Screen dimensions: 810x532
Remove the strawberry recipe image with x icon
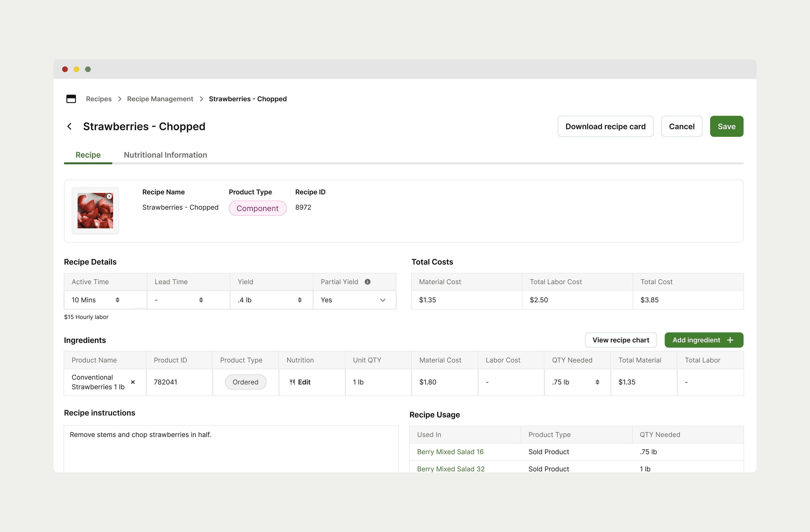(109, 197)
